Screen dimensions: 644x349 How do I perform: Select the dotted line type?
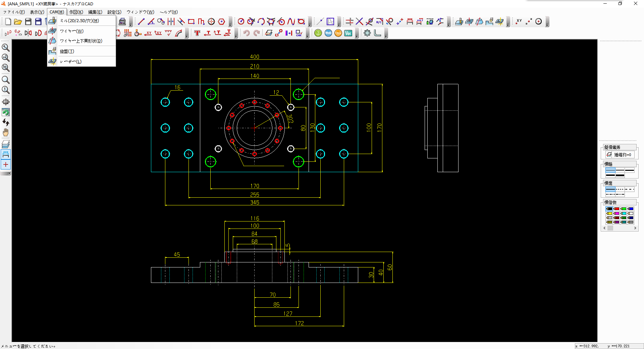620,190
